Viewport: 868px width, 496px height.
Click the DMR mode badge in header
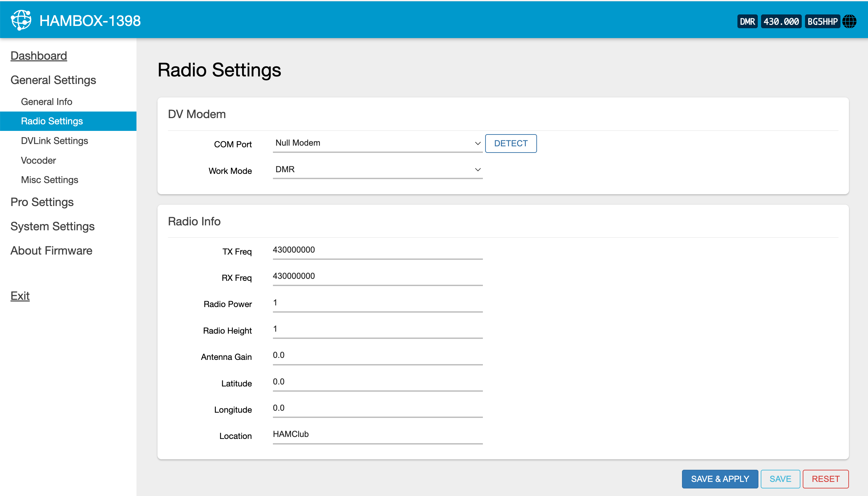click(x=747, y=21)
